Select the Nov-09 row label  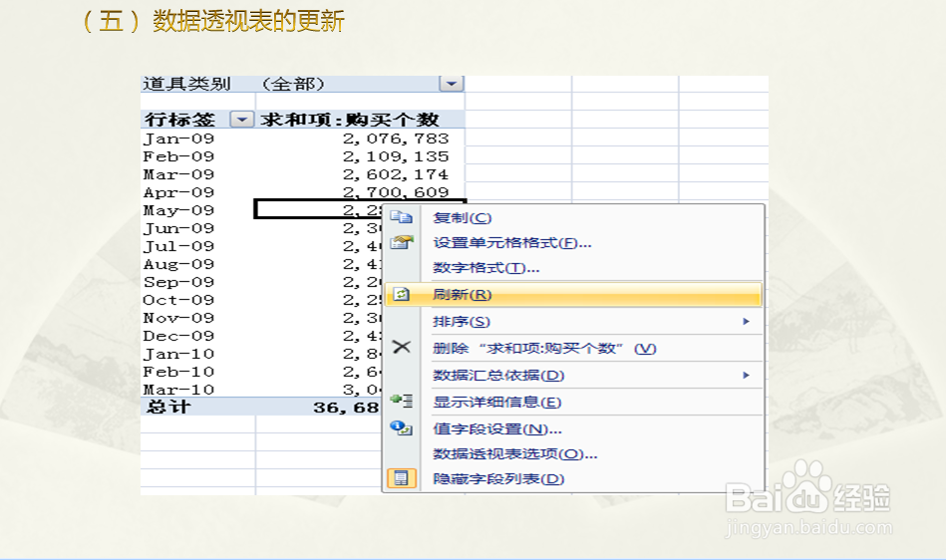(x=178, y=318)
